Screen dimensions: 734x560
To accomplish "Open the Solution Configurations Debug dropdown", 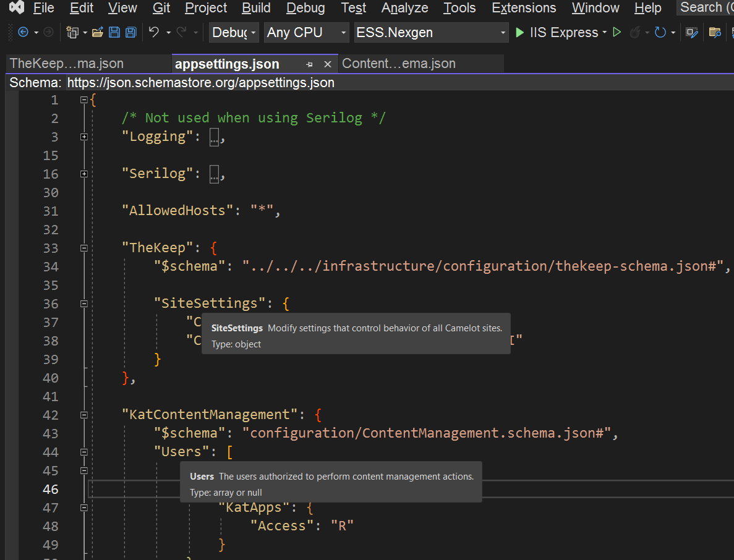I will (x=234, y=32).
